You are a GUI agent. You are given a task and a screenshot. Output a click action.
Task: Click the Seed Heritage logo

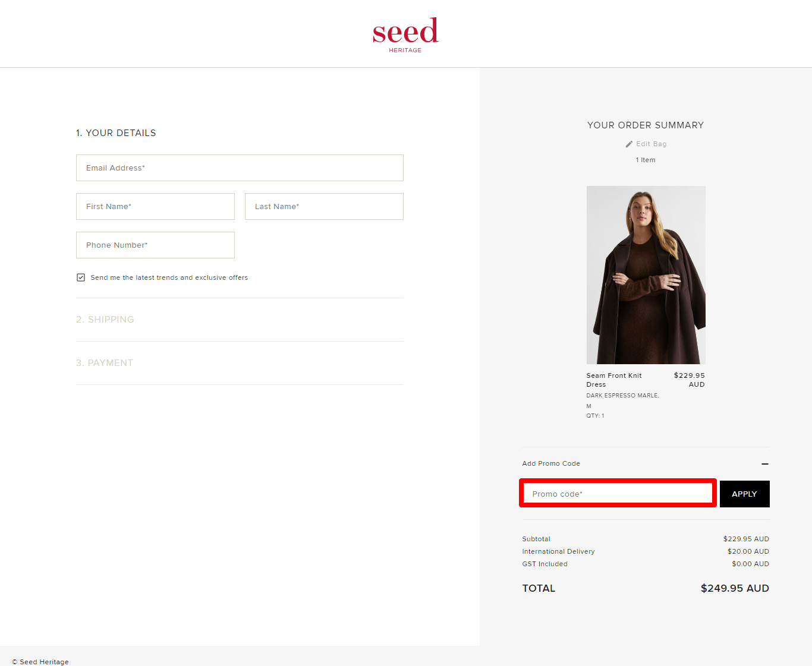pyautogui.click(x=405, y=34)
